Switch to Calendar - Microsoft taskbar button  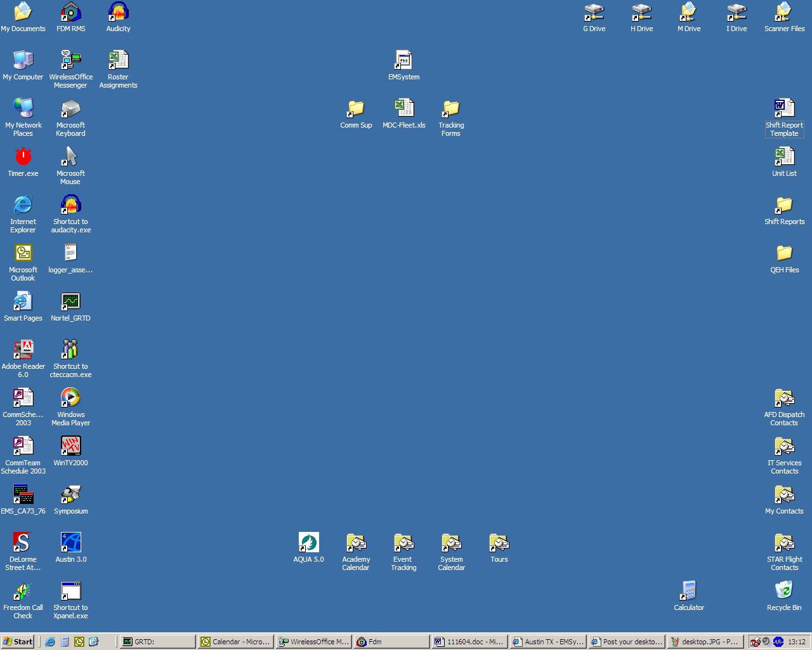[235, 642]
